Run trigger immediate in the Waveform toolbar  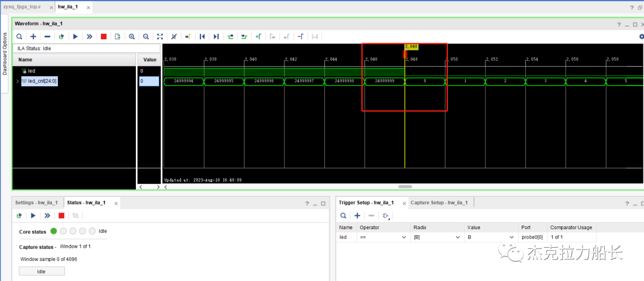(x=89, y=36)
